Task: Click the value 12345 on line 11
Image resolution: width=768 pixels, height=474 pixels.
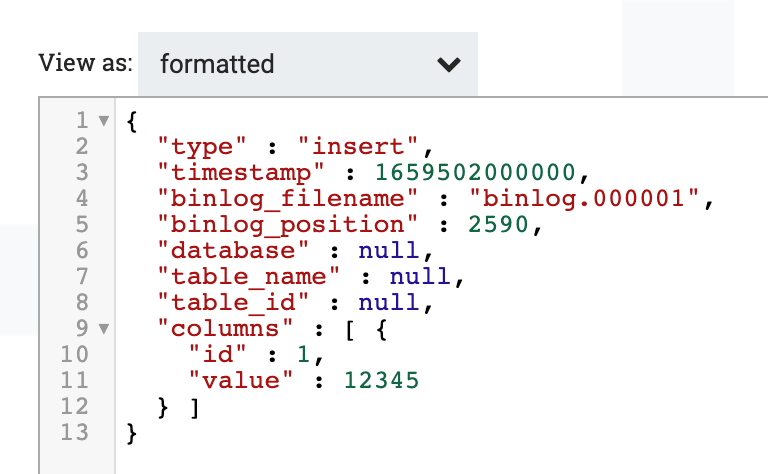Action: [382, 380]
